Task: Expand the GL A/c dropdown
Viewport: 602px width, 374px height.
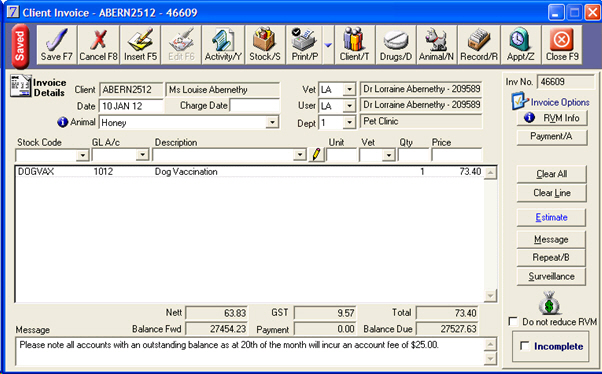Action: click(142, 155)
